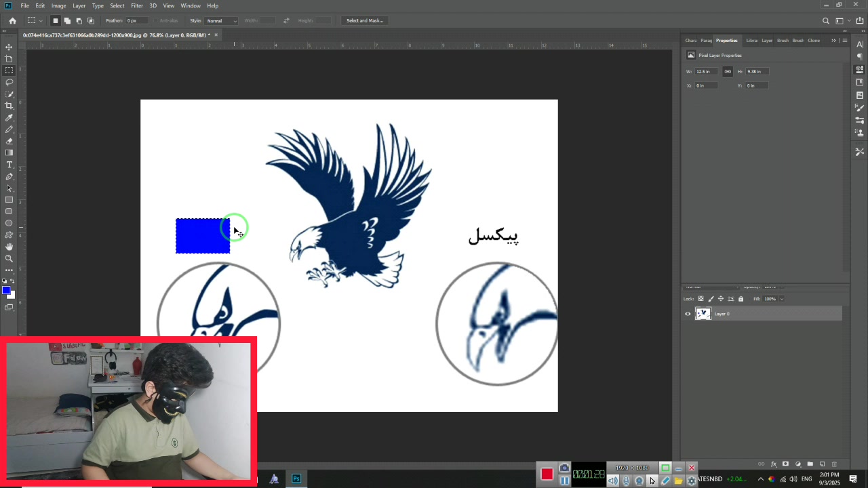Switch to the Clone Source panel tab
This screenshot has height=488, width=868.
coord(814,41)
